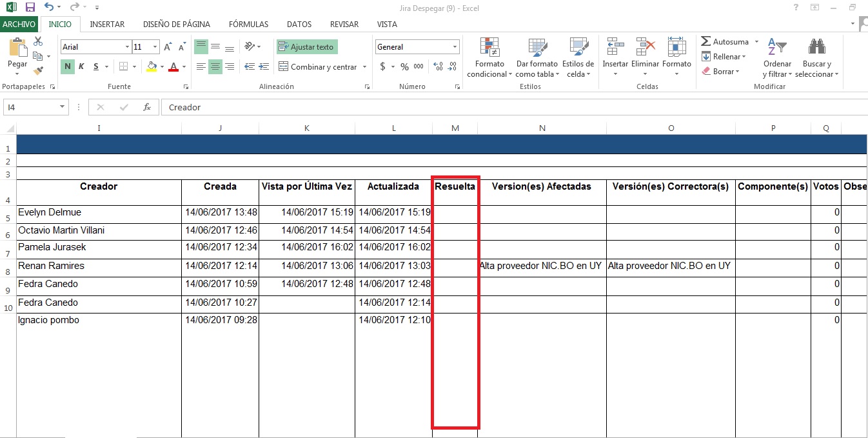The width and height of the screenshot is (868, 438).
Task: Switch to the REVISAR tab
Action: pos(344,25)
